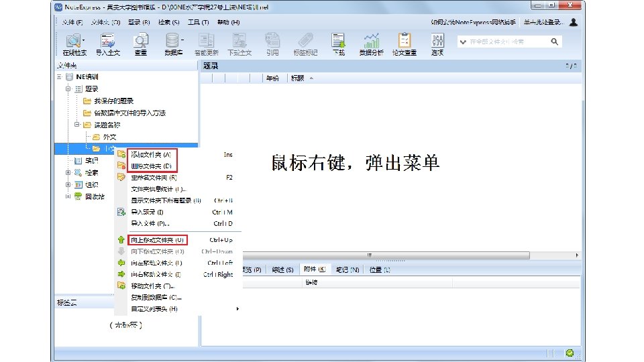The image size is (644, 362).
Task: Open the 自定义列表头 submenu arrow
Action: tap(237, 308)
